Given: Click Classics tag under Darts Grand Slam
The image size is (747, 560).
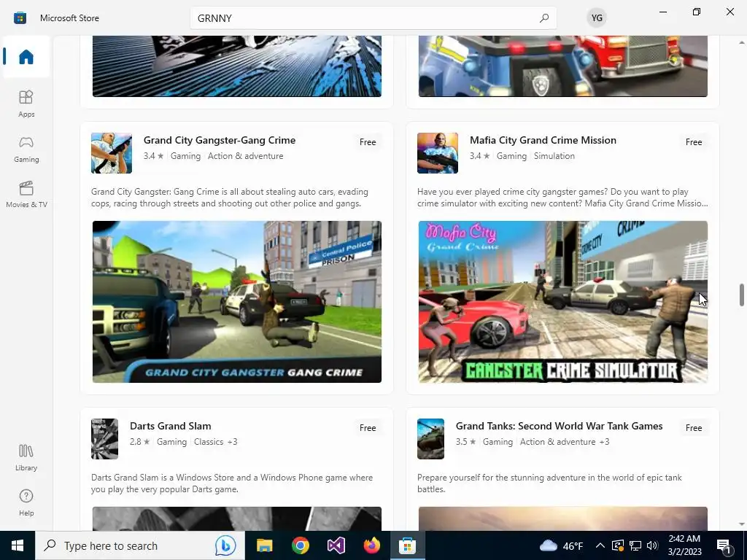Looking at the screenshot, I should pyautogui.click(x=209, y=441).
